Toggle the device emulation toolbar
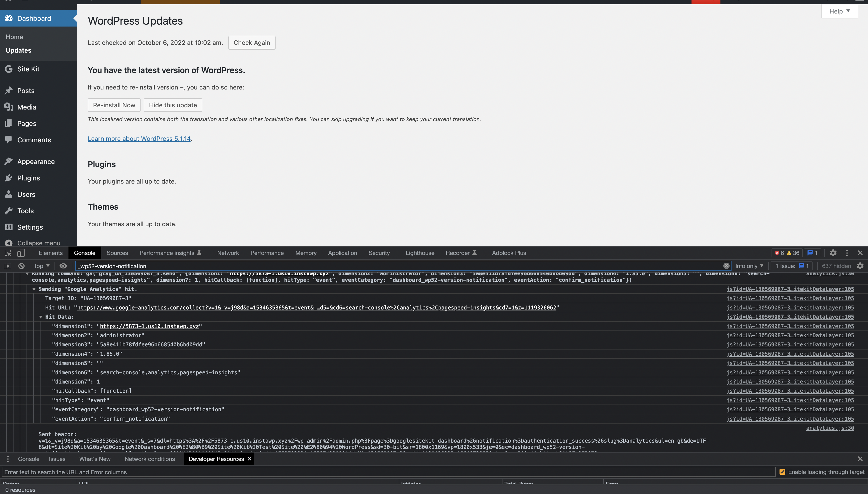The image size is (868, 494). 21,253
